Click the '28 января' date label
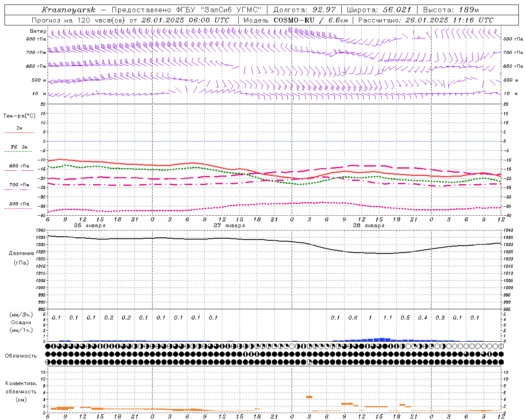This screenshot has width=525, height=420. pos(369,226)
